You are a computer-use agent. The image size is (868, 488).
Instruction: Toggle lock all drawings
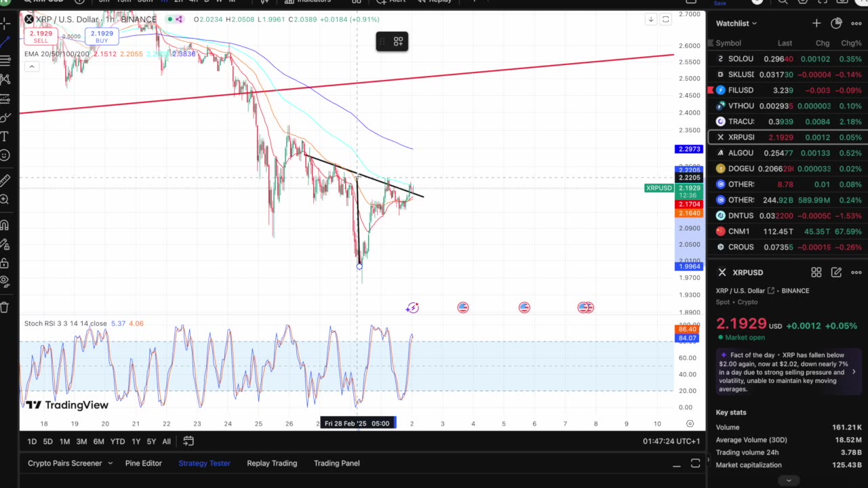5,263
